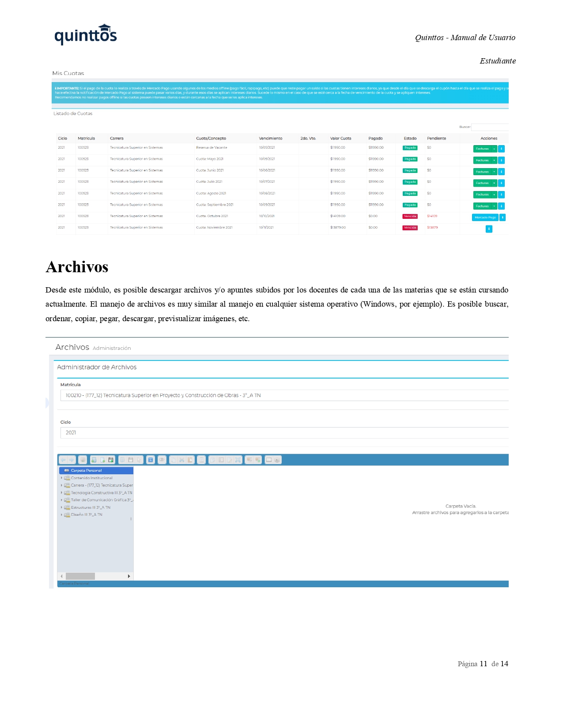Viewport: 563px width, 728px height.
Task: Expand the Estructuras III 3°_A TN arrow
Action: pyautogui.click(x=61, y=507)
